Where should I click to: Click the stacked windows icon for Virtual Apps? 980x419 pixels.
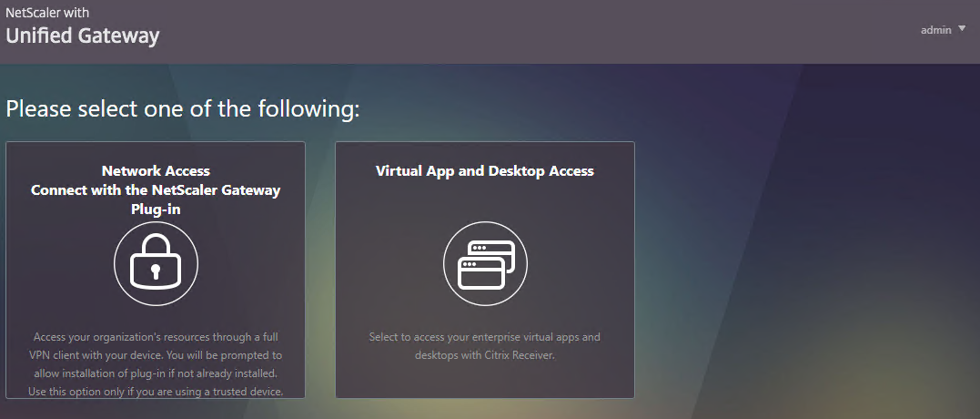(x=486, y=264)
